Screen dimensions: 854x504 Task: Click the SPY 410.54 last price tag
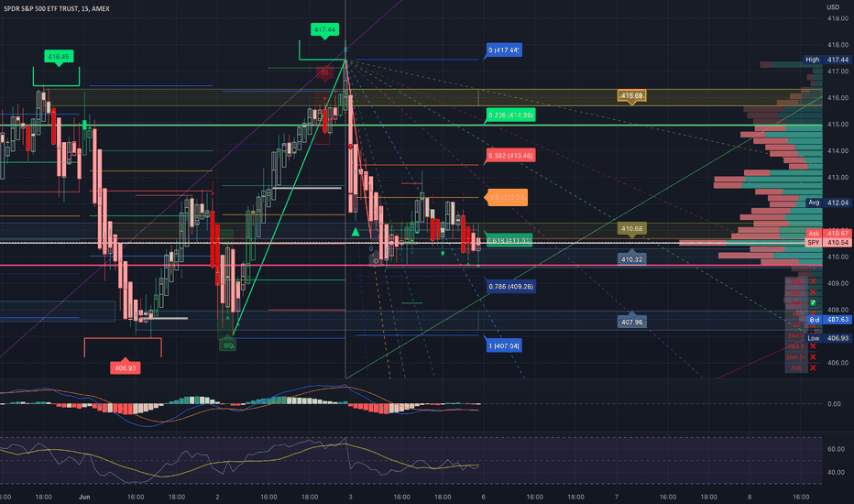827,243
